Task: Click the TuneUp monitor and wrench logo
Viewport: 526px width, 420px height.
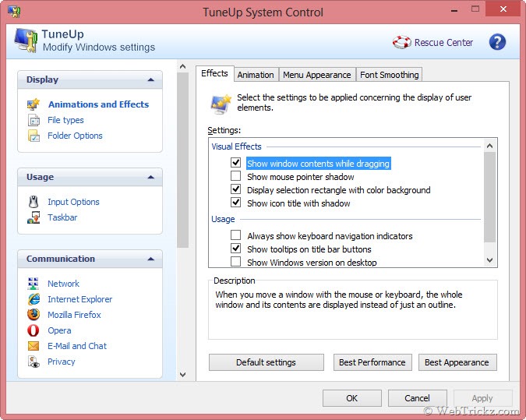Action: 26,41
